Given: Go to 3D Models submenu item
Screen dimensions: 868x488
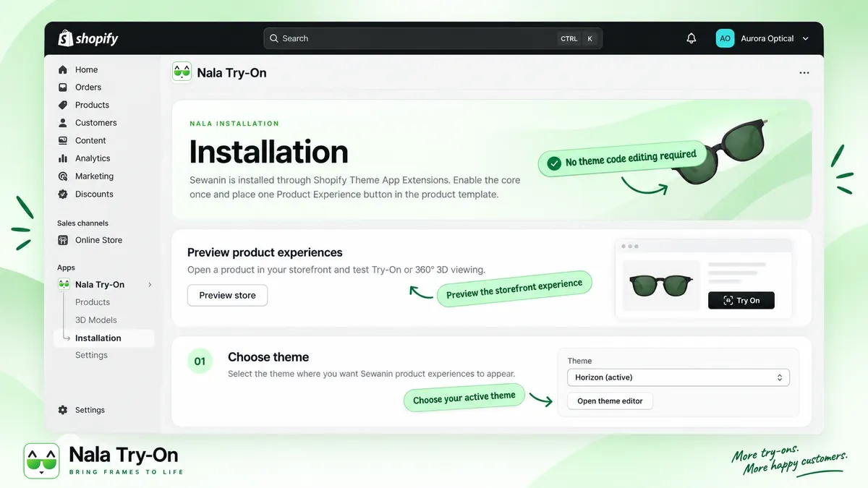Looking at the screenshot, I should point(96,320).
